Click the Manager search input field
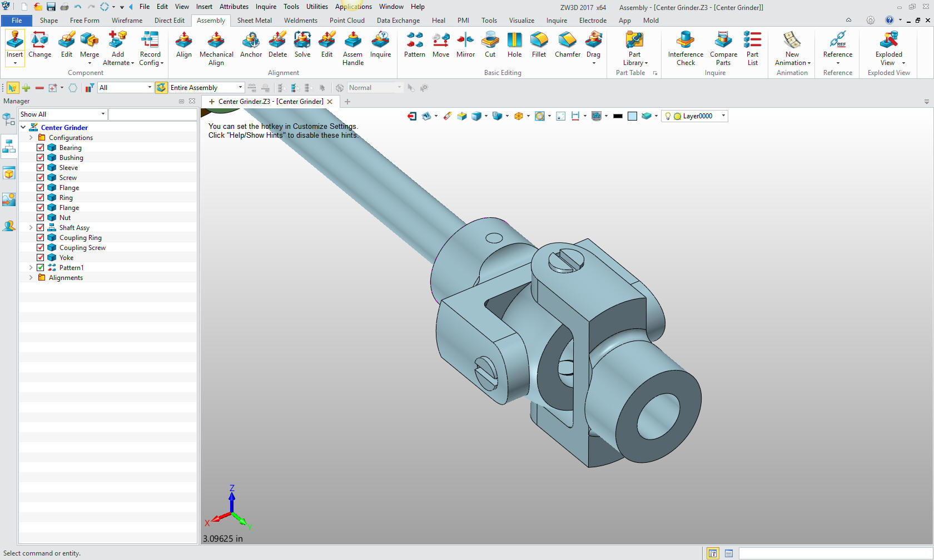This screenshot has height=560, width=934. click(x=153, y=114)
